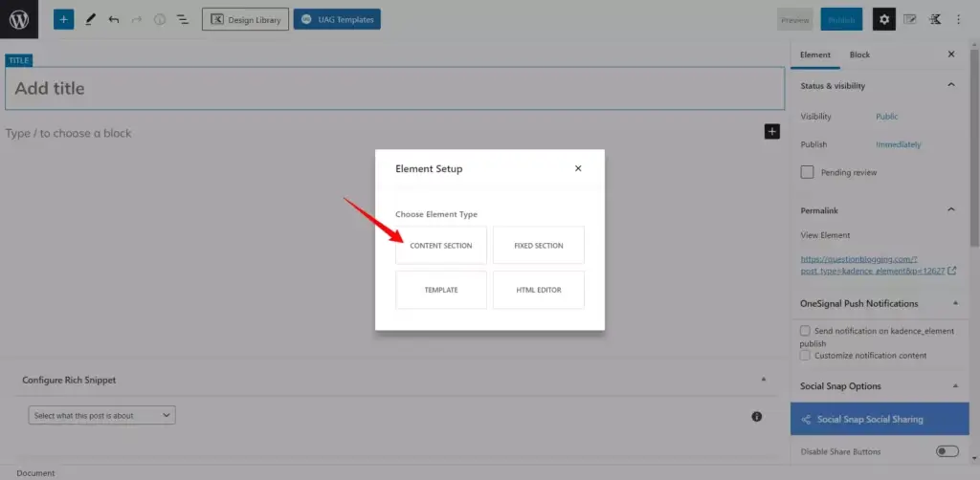
Task: Check the Pending review checkbox
Action: [x=808, y=172]
